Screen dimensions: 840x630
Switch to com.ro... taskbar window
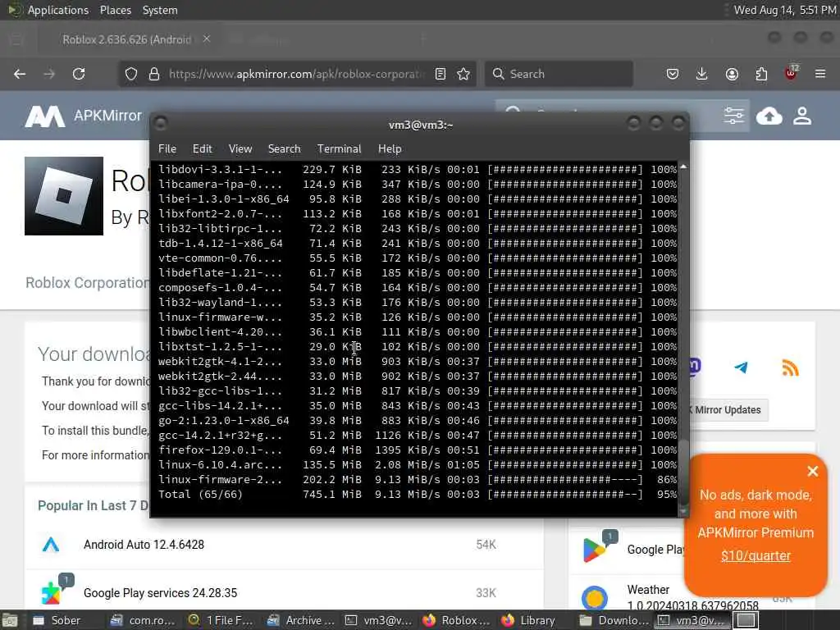143,620
